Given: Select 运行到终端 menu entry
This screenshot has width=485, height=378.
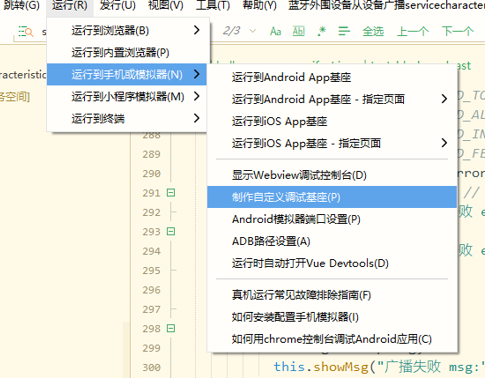Looking at the screenshot, I should click(127, 119).
